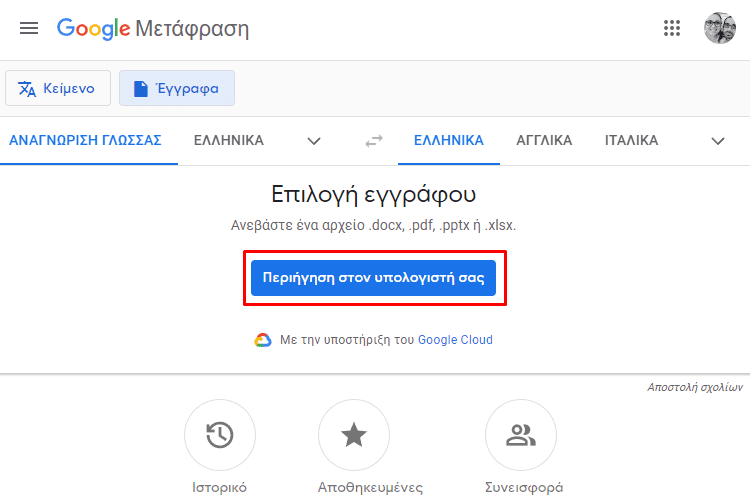This screenshot has width=750, height=500.
Task: Click the Ανεβάστε ένα αρχείο description text
Action: tap(374, 225)
